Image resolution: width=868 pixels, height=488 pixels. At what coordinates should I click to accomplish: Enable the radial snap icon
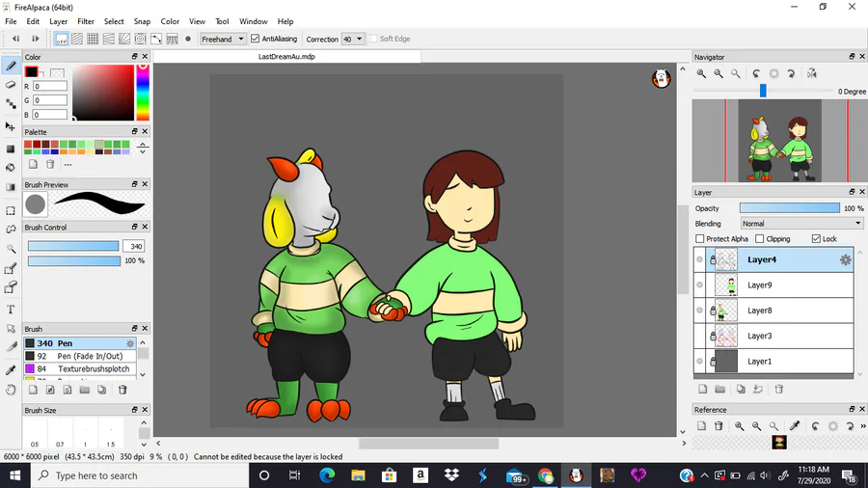[124, 39]
